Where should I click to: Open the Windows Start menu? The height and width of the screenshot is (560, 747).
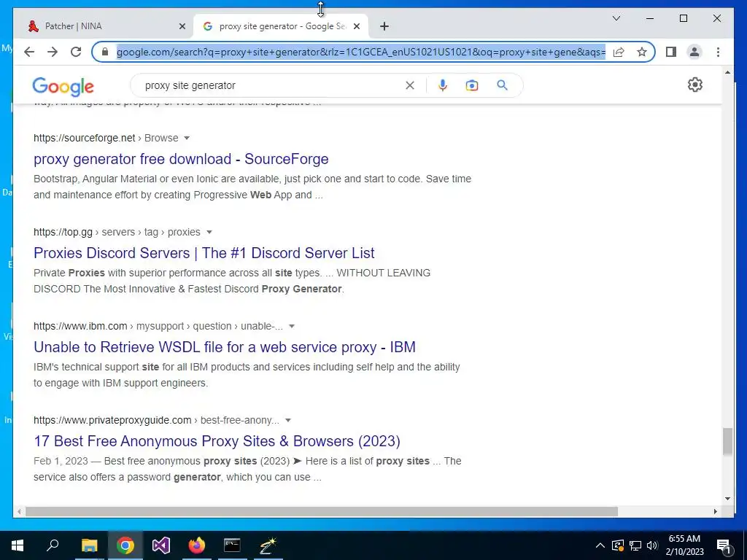[x=18, y=545]
